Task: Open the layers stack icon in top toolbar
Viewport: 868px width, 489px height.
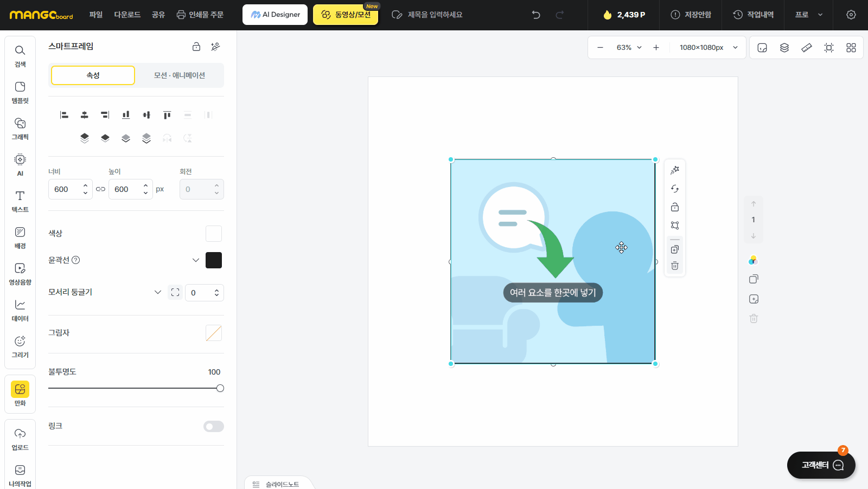Action: [x=784, y=48]
